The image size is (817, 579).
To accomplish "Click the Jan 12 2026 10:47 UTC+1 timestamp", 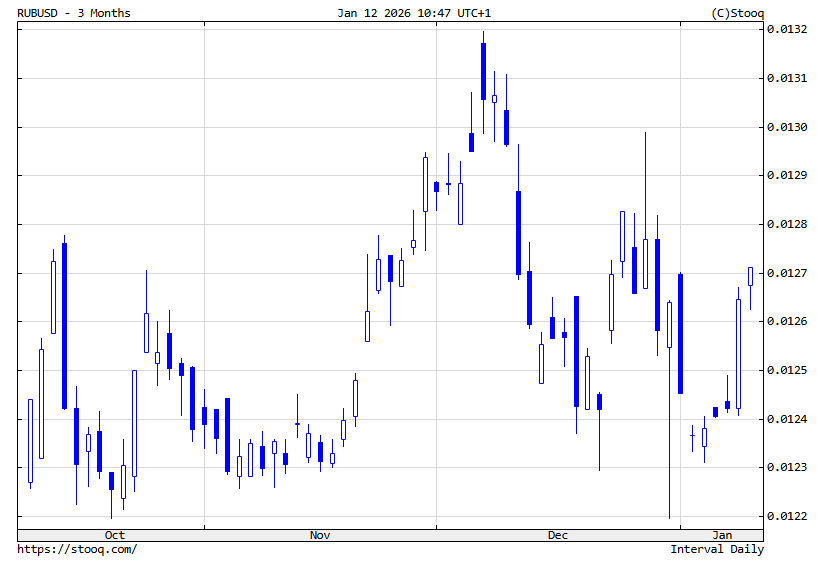I will pos(414,13).
